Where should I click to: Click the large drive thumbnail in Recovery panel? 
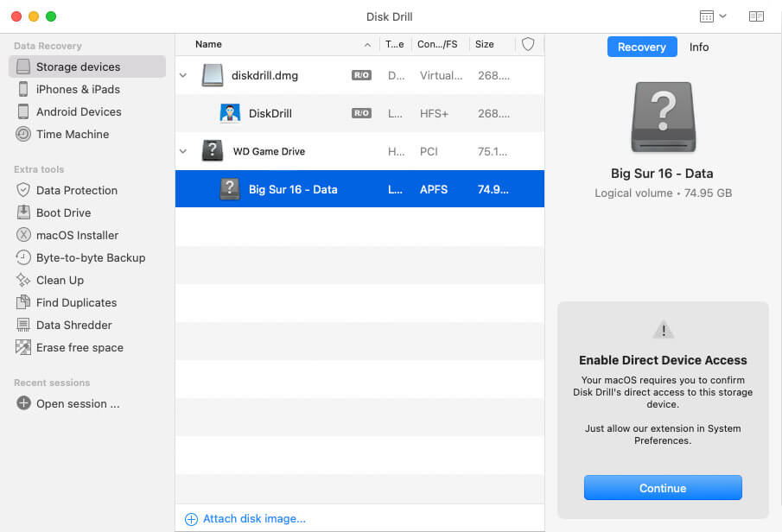click(664, 117)
